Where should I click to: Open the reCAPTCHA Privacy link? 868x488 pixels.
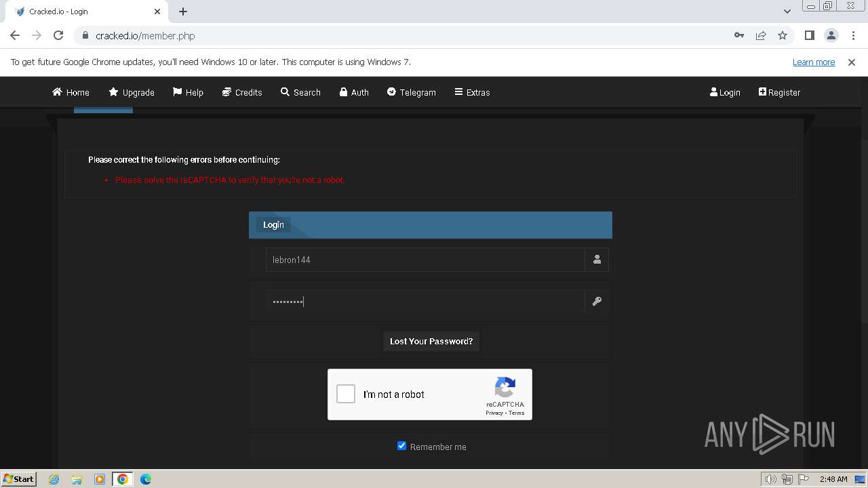coord(494,413)
